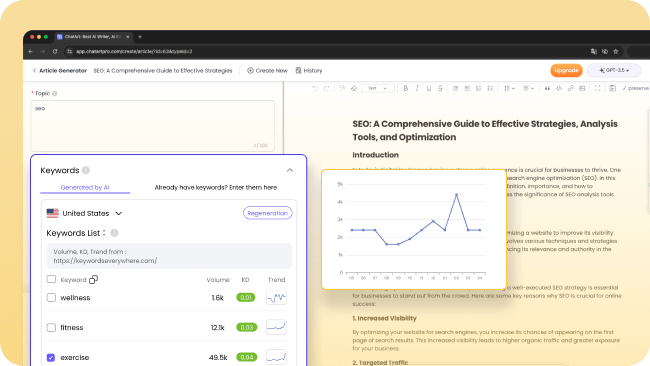This screenshot has width=650, height=366.
Task: Switch to Already have keywords tab
Action: 216,187
